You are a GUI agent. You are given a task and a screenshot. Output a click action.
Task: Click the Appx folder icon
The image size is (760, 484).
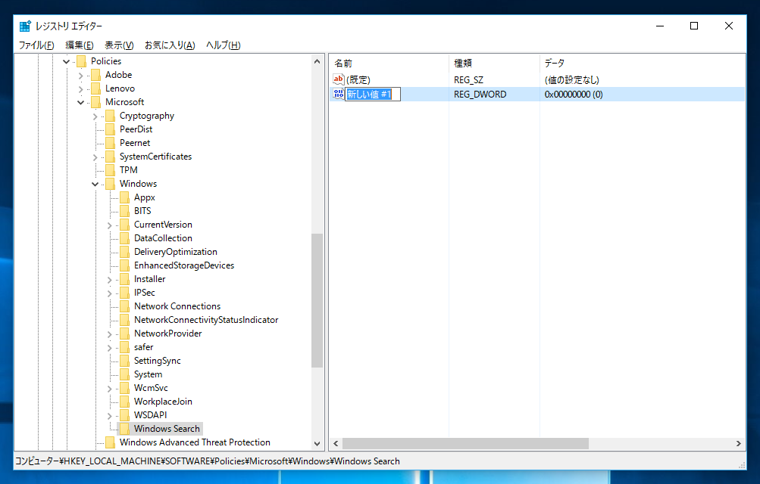[x=125, y=197]
